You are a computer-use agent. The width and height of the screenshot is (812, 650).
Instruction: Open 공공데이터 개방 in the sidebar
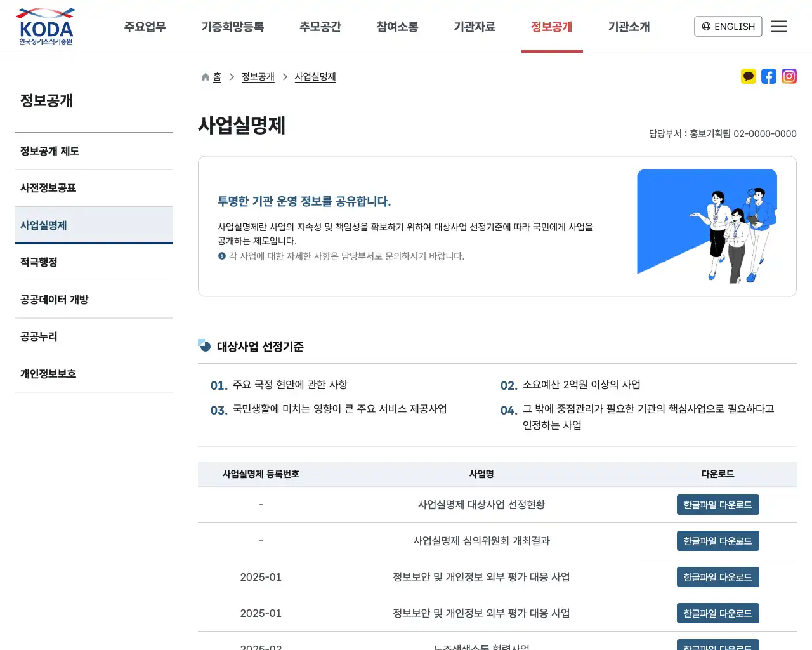(55, 299)
